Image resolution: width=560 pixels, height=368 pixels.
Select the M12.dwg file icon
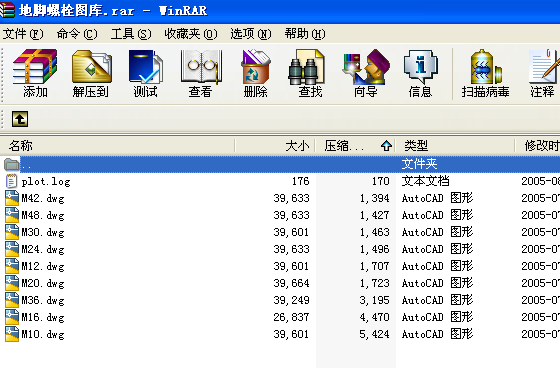click(12, 266)
